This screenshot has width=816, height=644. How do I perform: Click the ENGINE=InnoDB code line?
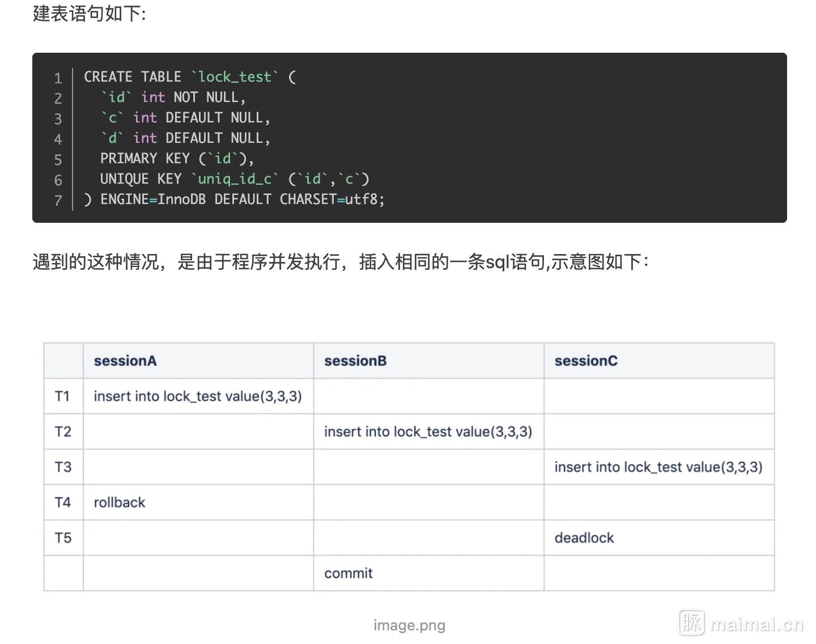click(234, 200)
